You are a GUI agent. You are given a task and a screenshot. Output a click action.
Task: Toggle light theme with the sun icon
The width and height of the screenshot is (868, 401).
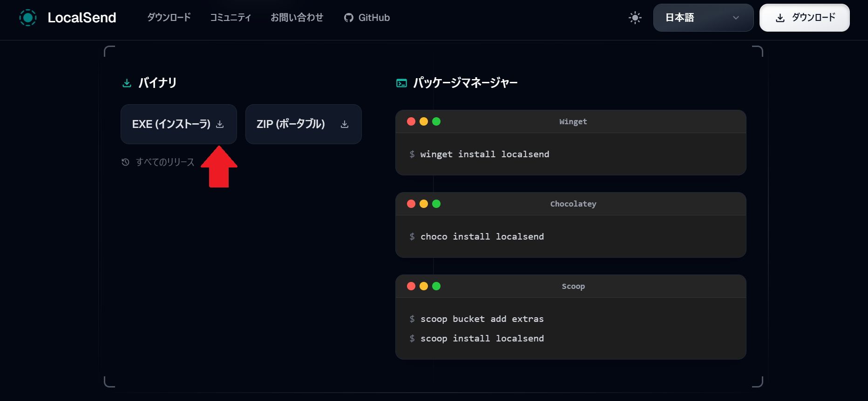635,18
